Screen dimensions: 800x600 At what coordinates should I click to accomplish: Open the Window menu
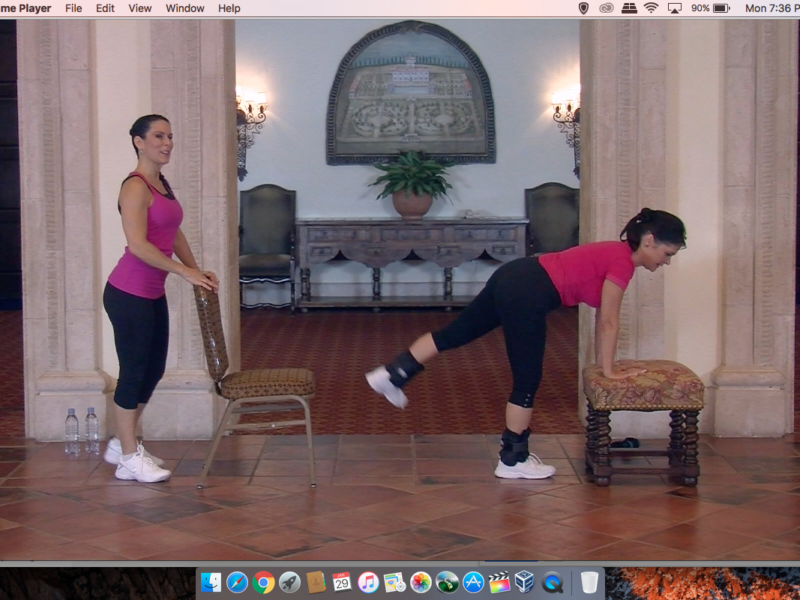tap(184, 8)
